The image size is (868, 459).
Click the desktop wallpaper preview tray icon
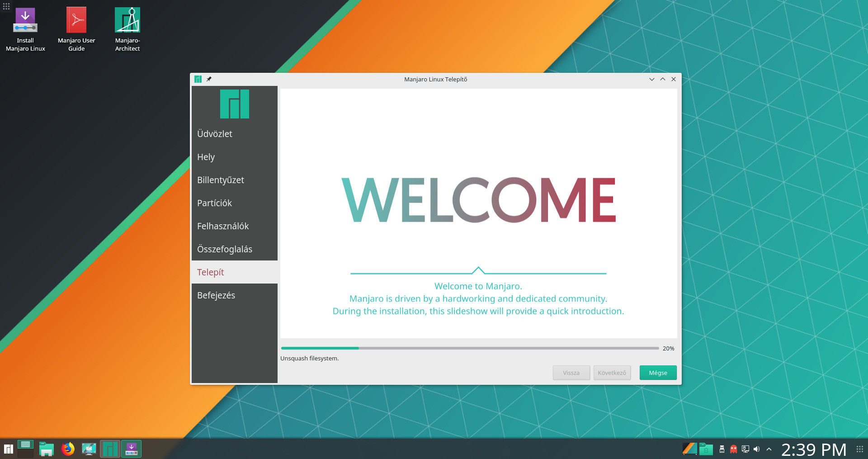[689, 449]
